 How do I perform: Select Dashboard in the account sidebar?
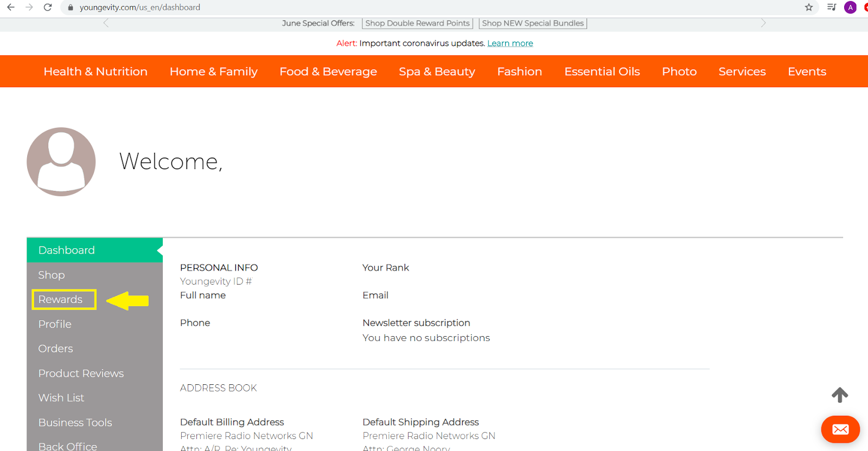[x=94, y=250]
